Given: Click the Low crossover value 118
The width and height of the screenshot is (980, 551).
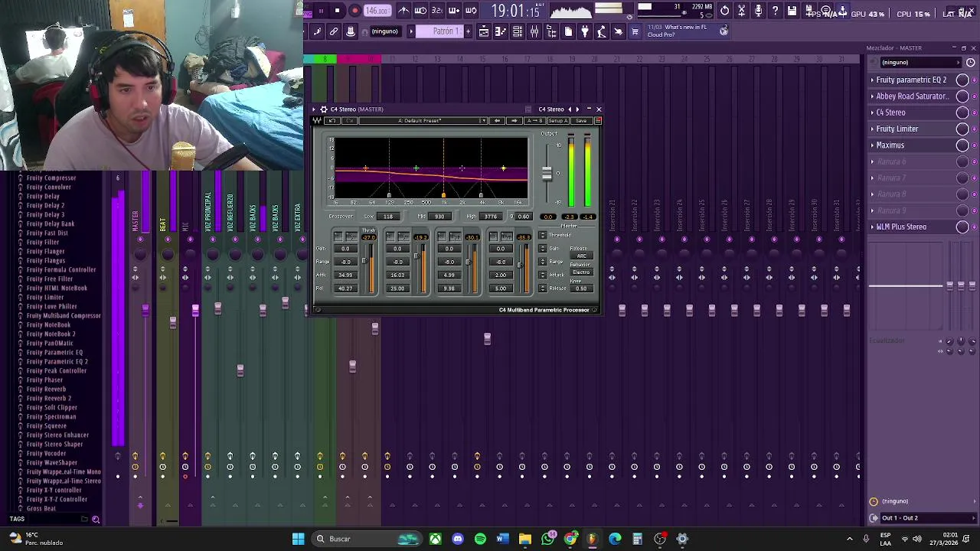Looking at the screenshot, I should click(x=388, y=217).
